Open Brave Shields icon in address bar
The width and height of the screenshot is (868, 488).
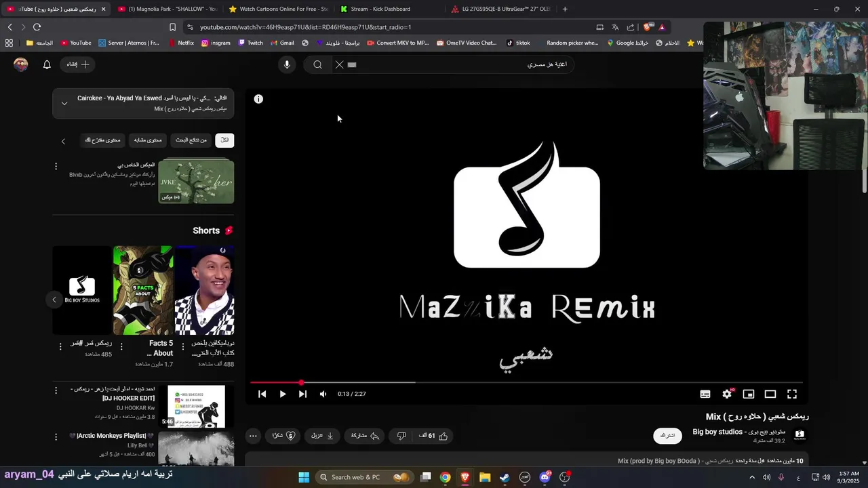pos(646,27)
